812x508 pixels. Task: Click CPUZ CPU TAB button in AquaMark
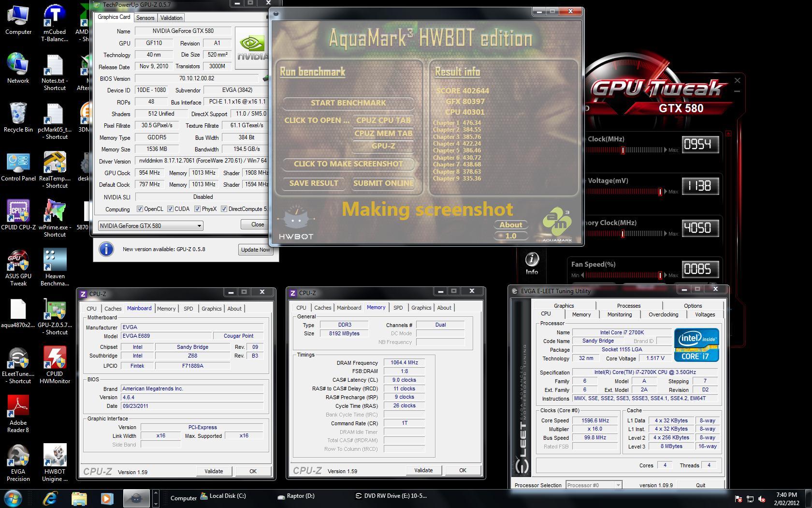pos(383,120)
